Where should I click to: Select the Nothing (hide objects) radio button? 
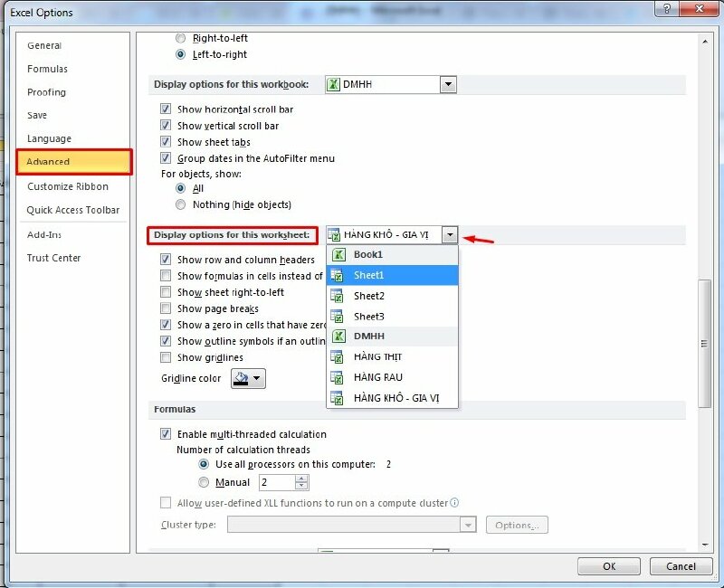tap(181, 204)
